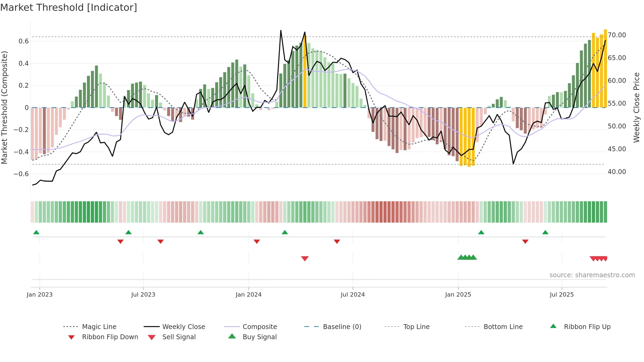The height and width of the screenshot is (362, 644).
Task: Toggle the Bottom Line legend entry
Action: tap(494, 327)
